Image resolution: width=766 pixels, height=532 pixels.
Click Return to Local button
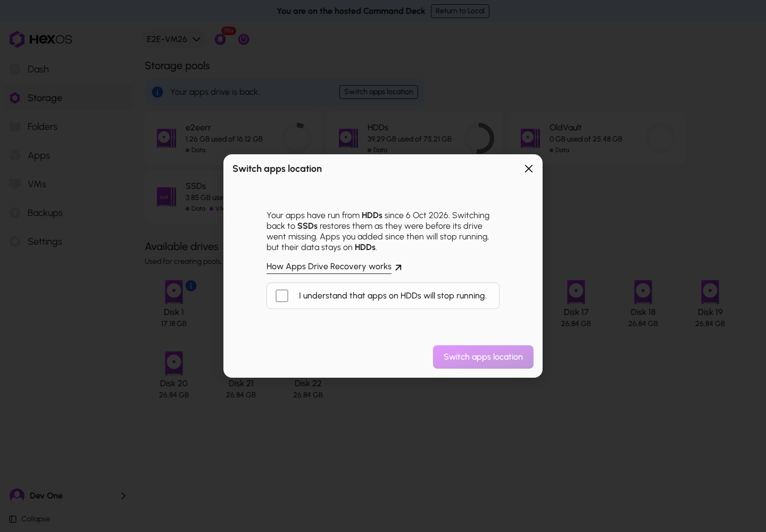(460, 11)
